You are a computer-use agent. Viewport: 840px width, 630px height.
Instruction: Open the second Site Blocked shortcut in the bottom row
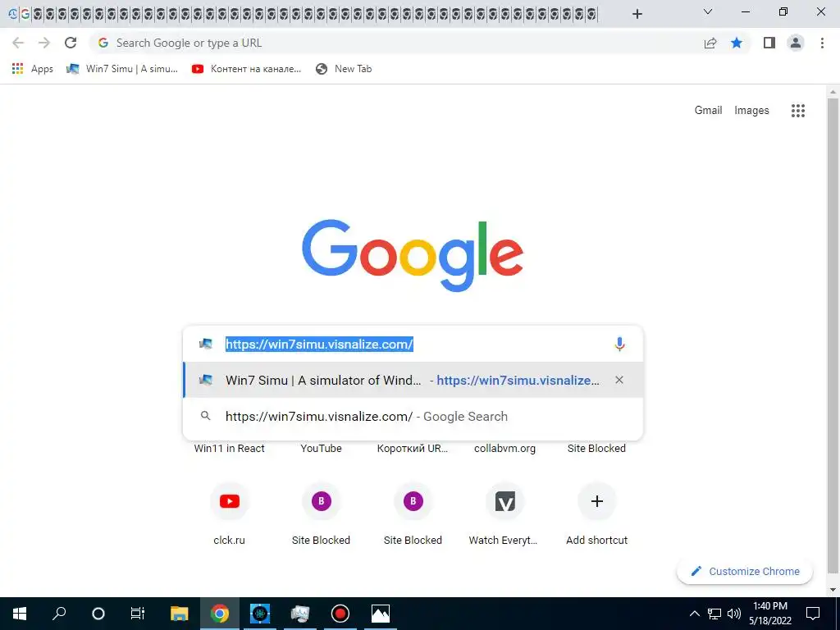(x=413, y=514)
